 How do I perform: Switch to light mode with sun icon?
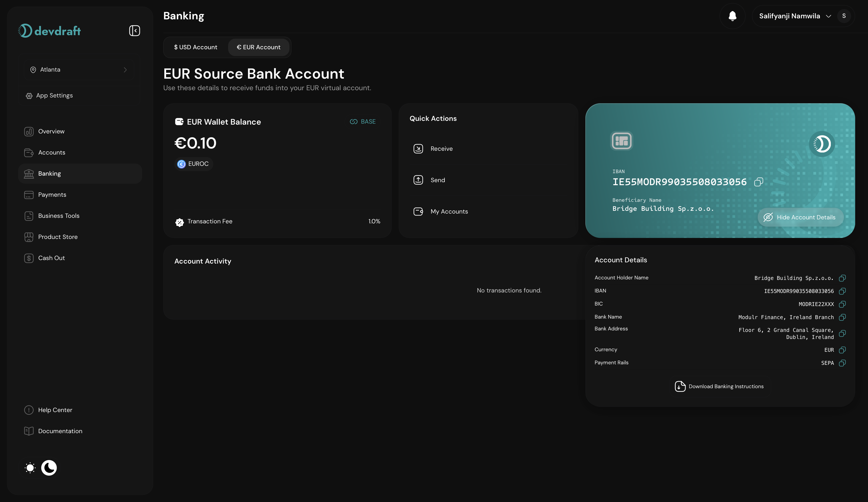(x=30, y=468)
